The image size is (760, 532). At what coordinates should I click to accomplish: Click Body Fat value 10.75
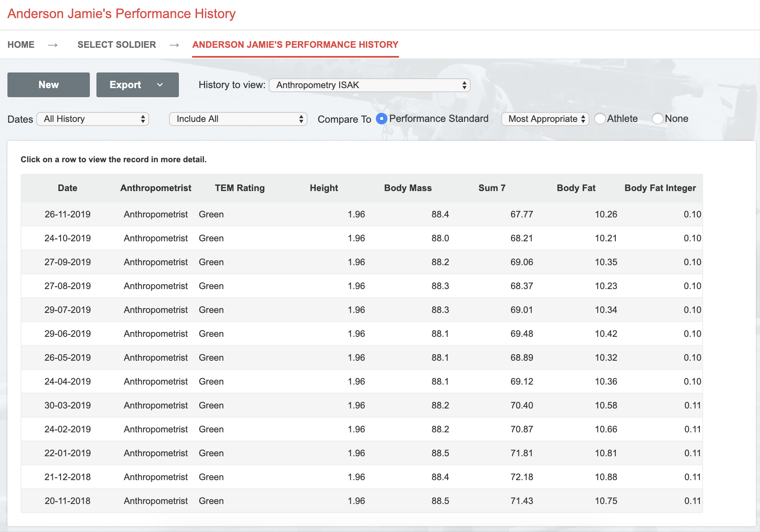click(606, 501)
